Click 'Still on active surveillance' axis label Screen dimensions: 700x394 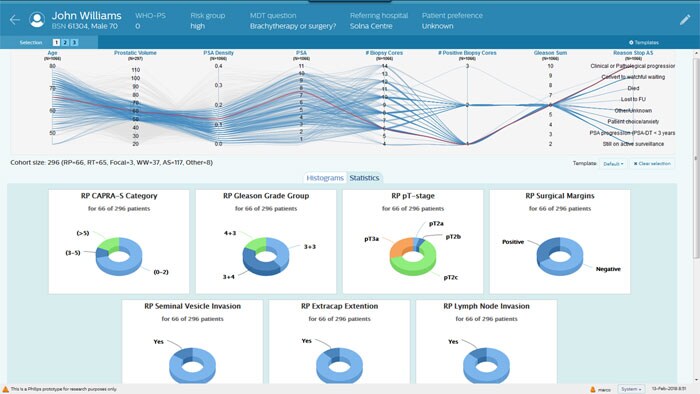coord(633,144)
